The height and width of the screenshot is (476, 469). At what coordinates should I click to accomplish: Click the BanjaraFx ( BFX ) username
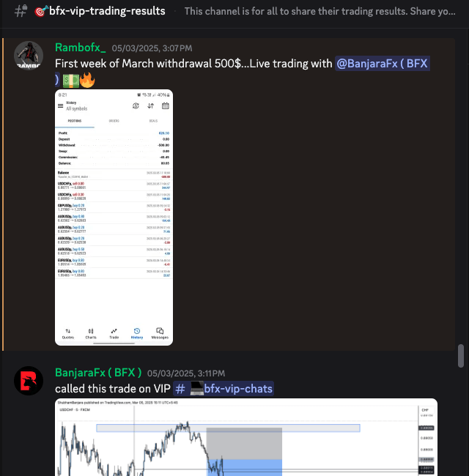pos(98,373)
